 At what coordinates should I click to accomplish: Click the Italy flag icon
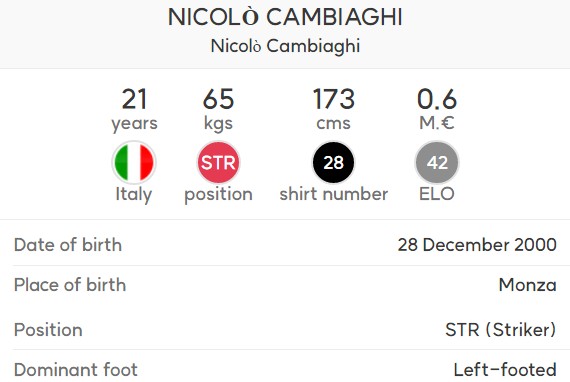point(134,162)
